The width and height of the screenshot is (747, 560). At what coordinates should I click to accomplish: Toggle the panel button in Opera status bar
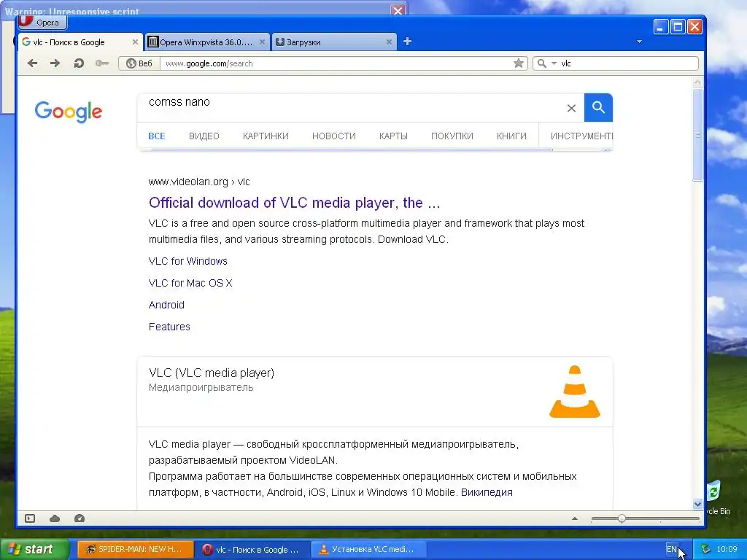click(30, 518)
